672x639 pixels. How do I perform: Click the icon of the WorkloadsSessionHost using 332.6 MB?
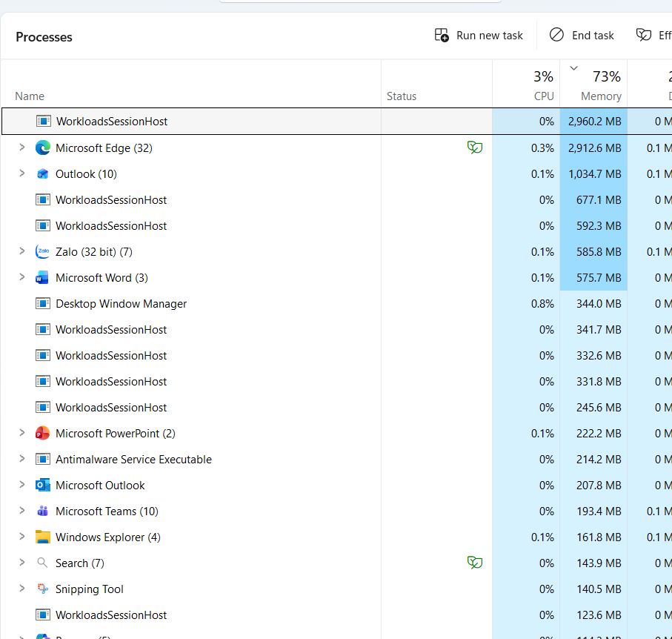pyautogui.click(x=43, y=356)
